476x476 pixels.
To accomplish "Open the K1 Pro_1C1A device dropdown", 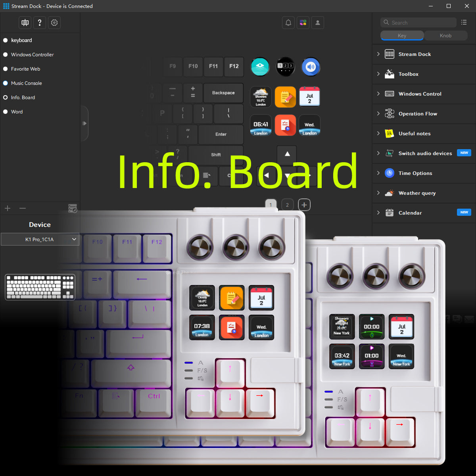I will (x=40, y=239).
